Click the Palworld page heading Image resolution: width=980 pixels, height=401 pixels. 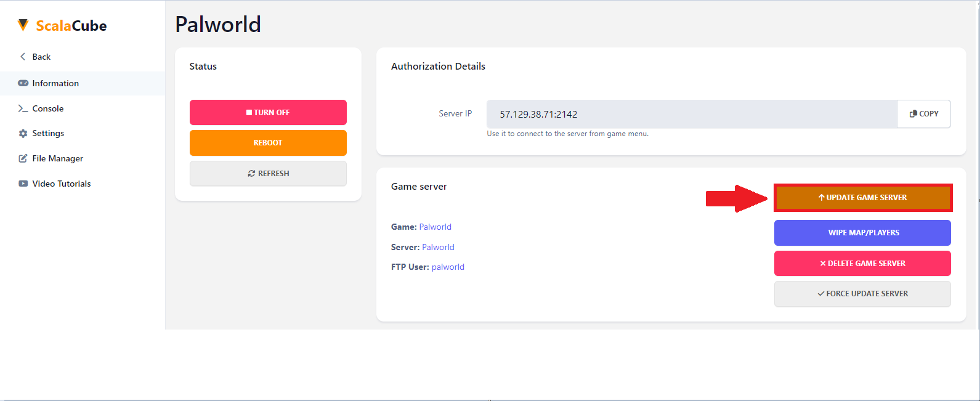point(218,25)
